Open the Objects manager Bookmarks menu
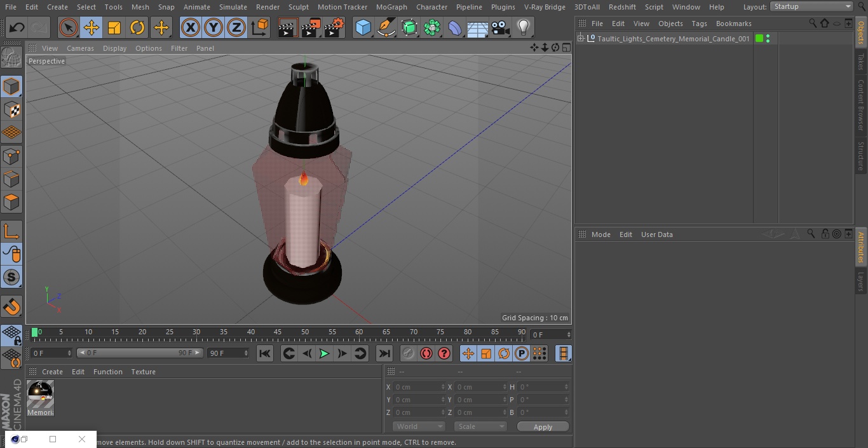 733,24
